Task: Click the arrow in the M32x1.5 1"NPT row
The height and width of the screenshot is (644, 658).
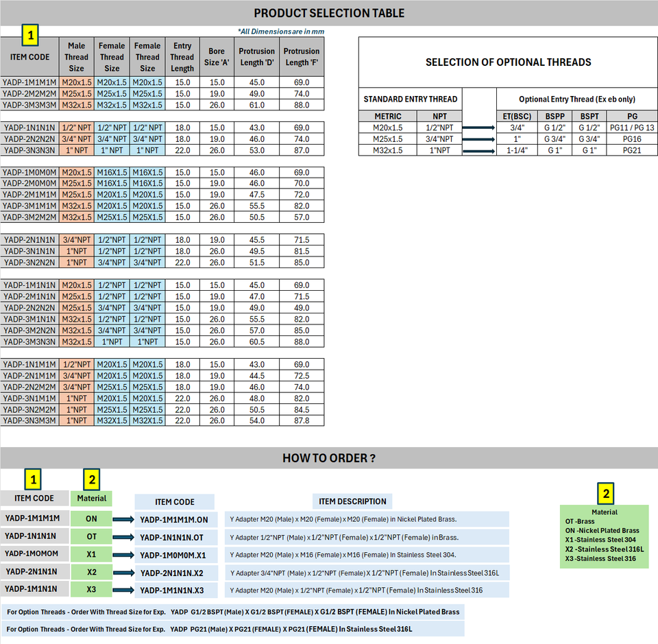Action: [478, 150]
